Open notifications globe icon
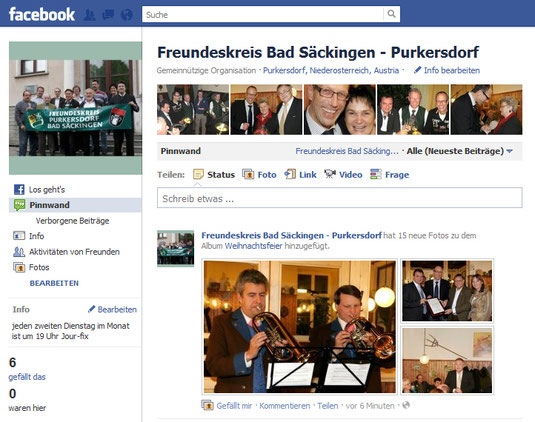The height and width of the screenshot is (422, 535). tap(127, 15)
